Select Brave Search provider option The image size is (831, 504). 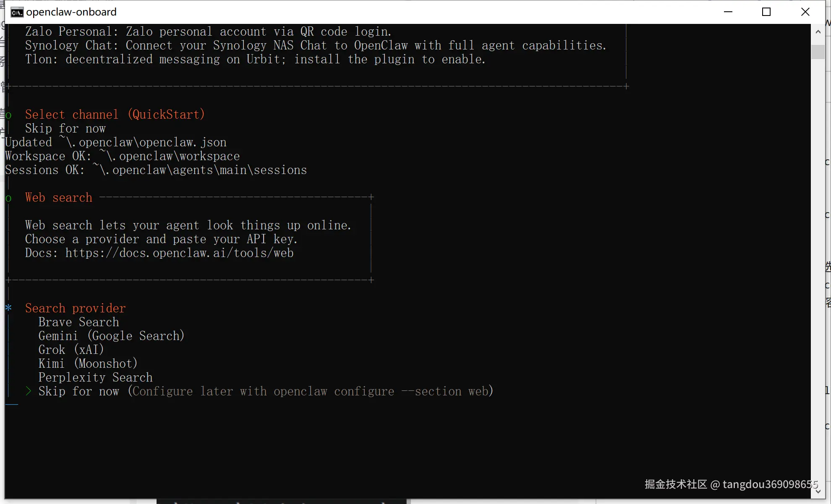pos(78,322)
